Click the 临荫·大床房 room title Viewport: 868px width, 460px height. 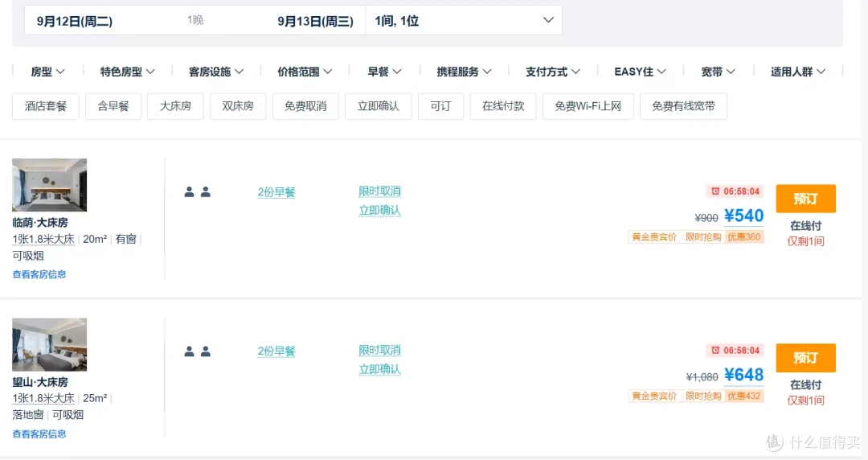coord(40,223)
